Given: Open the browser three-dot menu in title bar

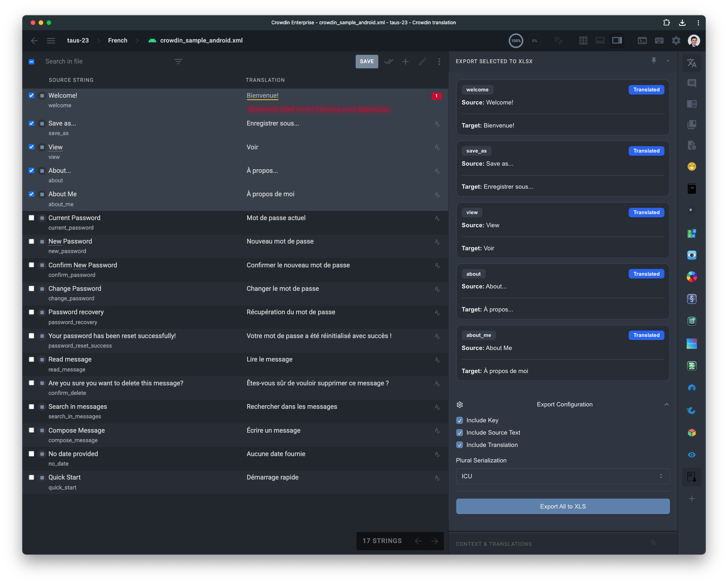Looking at the screenshot, I should coord(698,23).
